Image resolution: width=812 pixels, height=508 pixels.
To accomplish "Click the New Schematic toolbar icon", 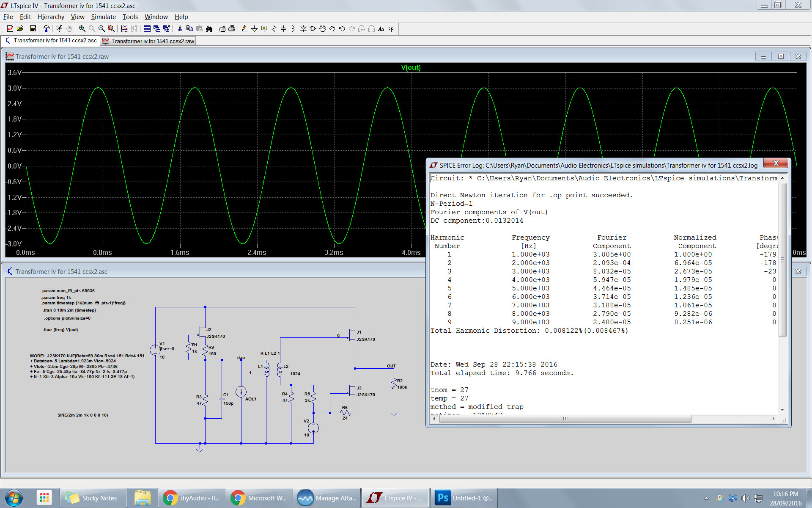I will click(x=10, y=29).
